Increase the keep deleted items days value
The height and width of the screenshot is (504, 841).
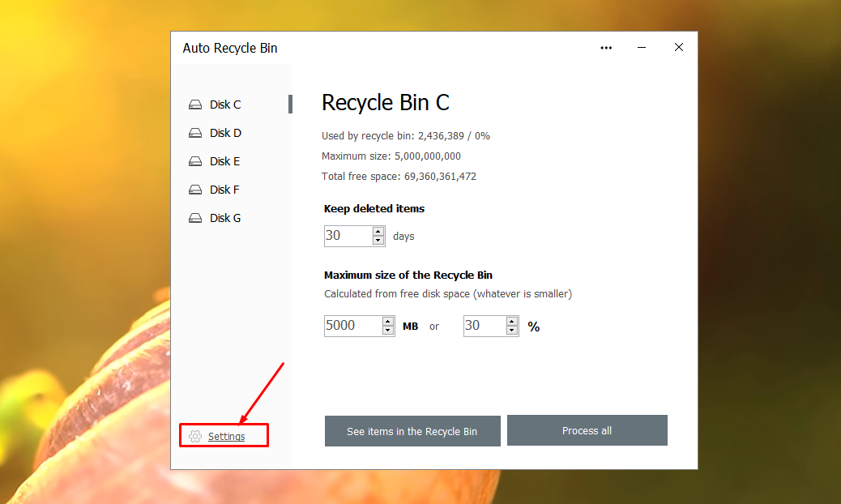coord(378,232)
